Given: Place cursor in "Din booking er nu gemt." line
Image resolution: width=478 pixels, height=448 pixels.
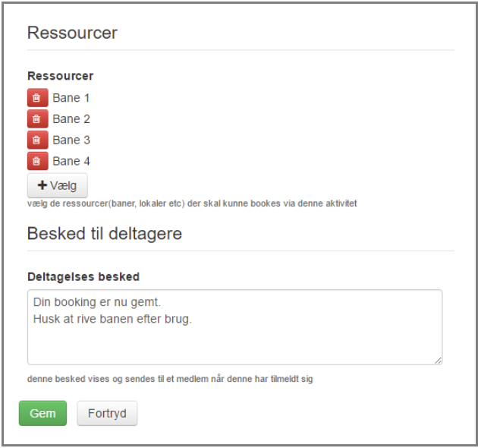Looking at the screenshot, I should pyautogui.click(x=97, y=302).
